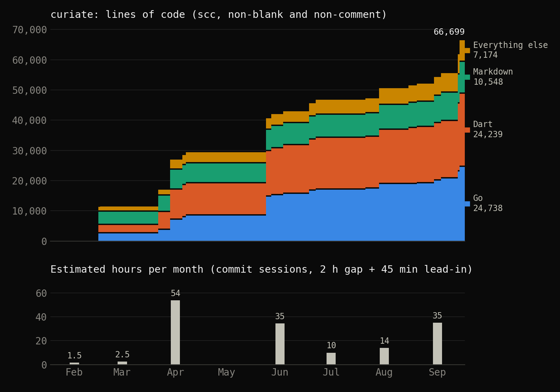Click the "35" label above the June bar
Screen dimensions: 560x392
pyautogui.click(x=280, y=316)
